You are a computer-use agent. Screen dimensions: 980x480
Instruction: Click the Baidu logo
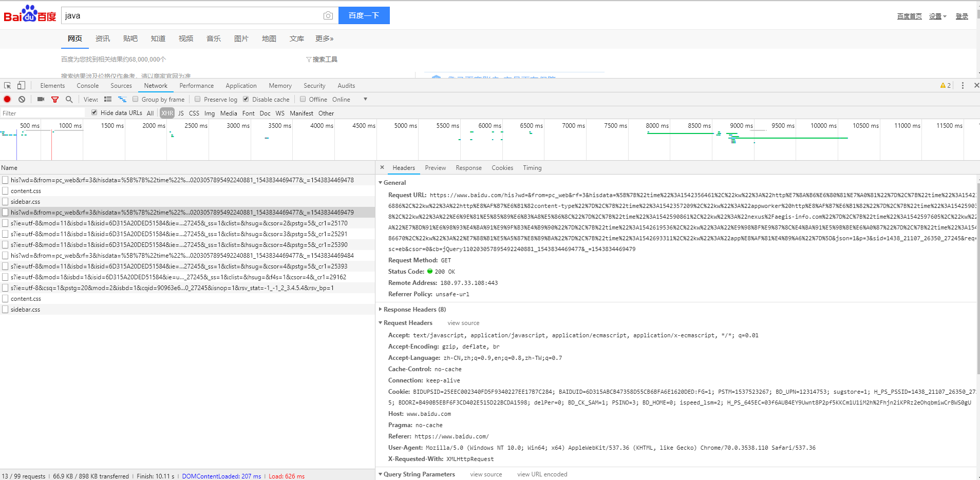30,14
